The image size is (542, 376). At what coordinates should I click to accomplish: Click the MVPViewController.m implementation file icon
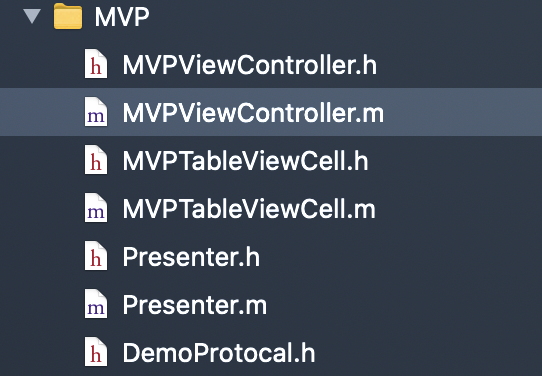(x=96, y=112)
